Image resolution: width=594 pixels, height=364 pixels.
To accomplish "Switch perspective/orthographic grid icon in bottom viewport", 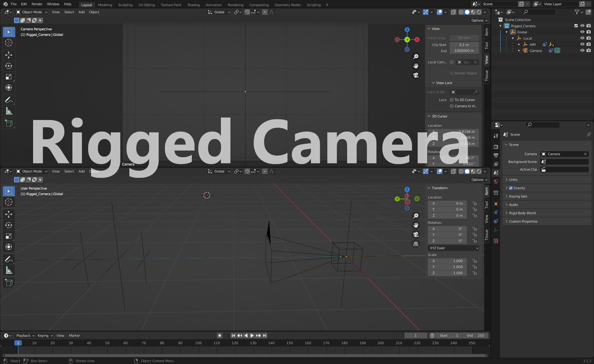I will [x=416, y=244].
